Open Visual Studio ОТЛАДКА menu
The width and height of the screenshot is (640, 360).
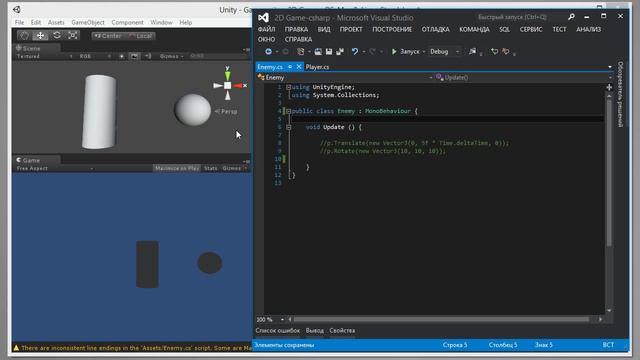point(436,29)
